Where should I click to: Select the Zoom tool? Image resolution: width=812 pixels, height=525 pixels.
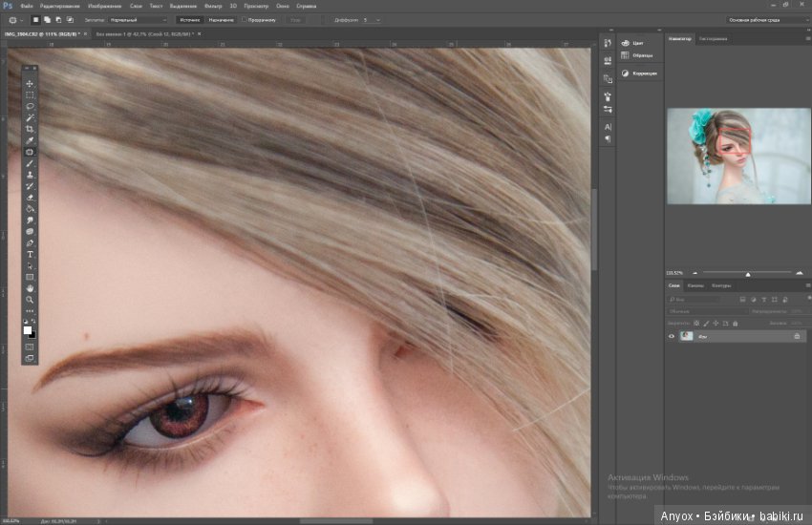30,300
